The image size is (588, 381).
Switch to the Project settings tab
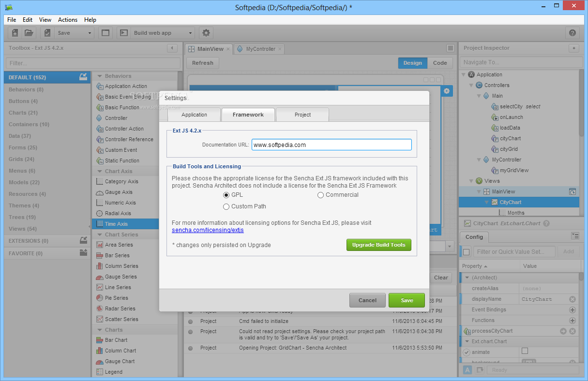pos(302,115)
